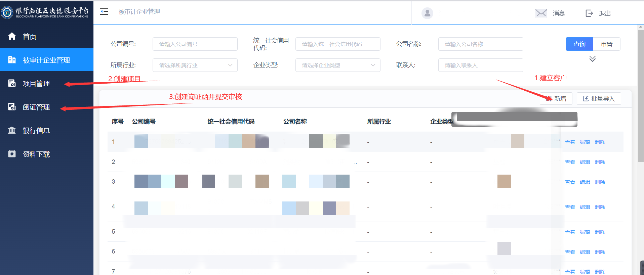The image size is (644, 275).
Task: Expand more filters with the double chevron
Action: point(592,59)
